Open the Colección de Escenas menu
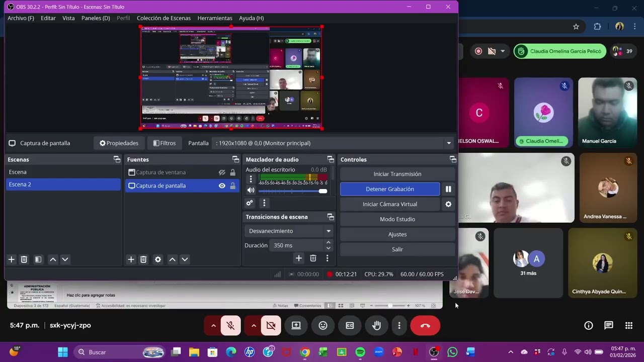The height and width of the screenshot is (362, 644). coord(164,18)
